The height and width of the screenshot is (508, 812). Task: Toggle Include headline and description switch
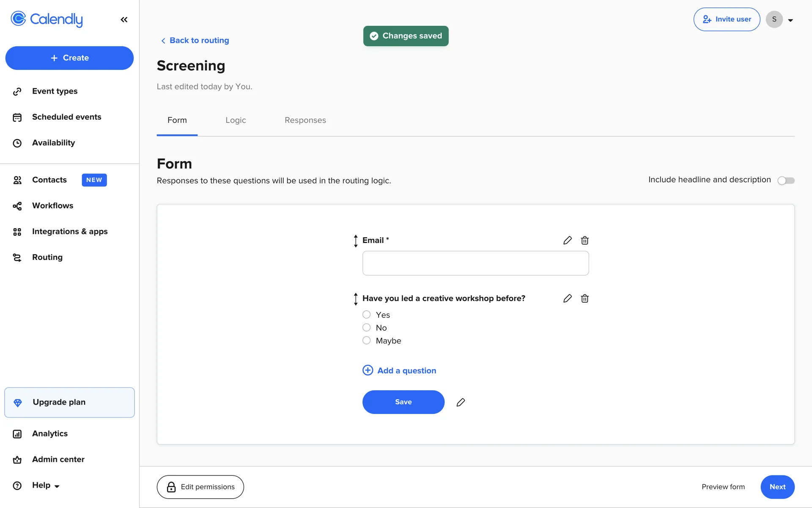click(x=786, y=181)
